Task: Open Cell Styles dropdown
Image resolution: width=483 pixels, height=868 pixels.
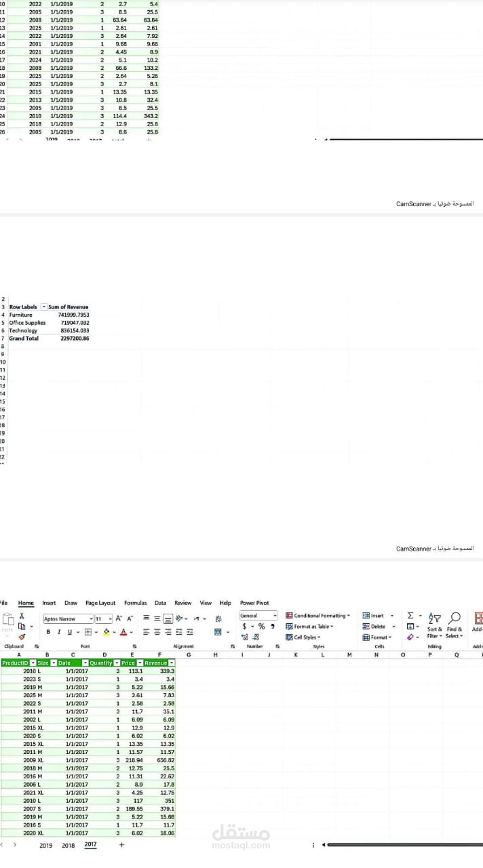Action: (303, 637)
